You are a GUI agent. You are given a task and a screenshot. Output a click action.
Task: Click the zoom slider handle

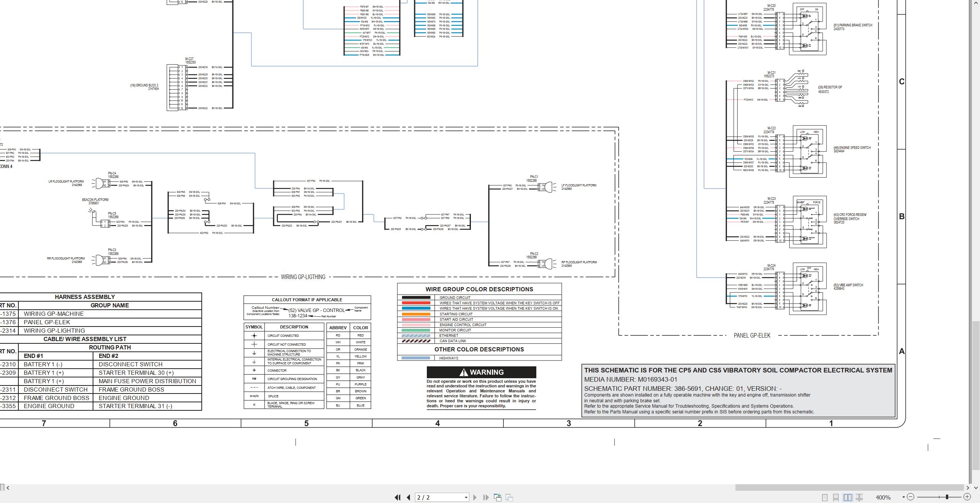(947, 497)
